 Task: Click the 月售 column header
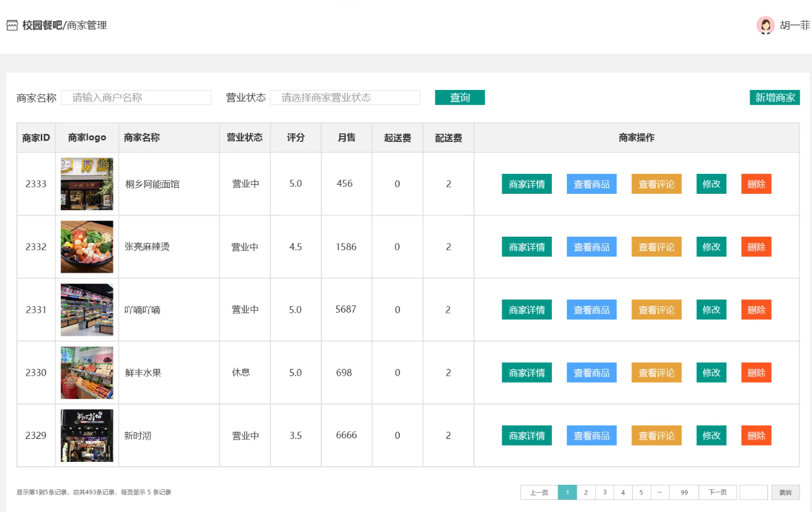click(x=347, y=138)
